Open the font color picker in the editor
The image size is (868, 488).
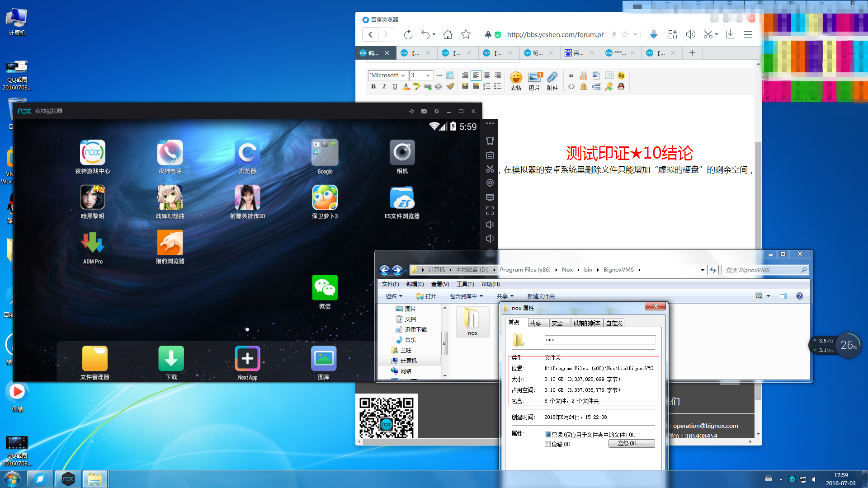pos(406,86)
